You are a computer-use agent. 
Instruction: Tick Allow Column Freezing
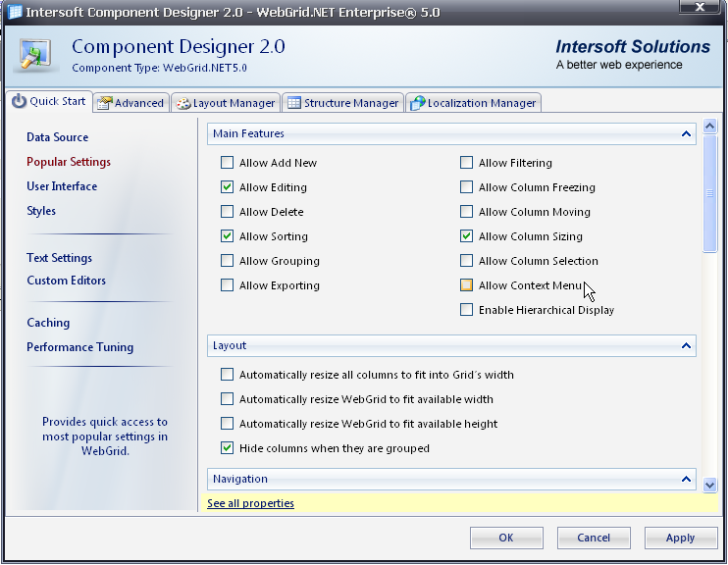pyautogui.click(x=467, y=187)
